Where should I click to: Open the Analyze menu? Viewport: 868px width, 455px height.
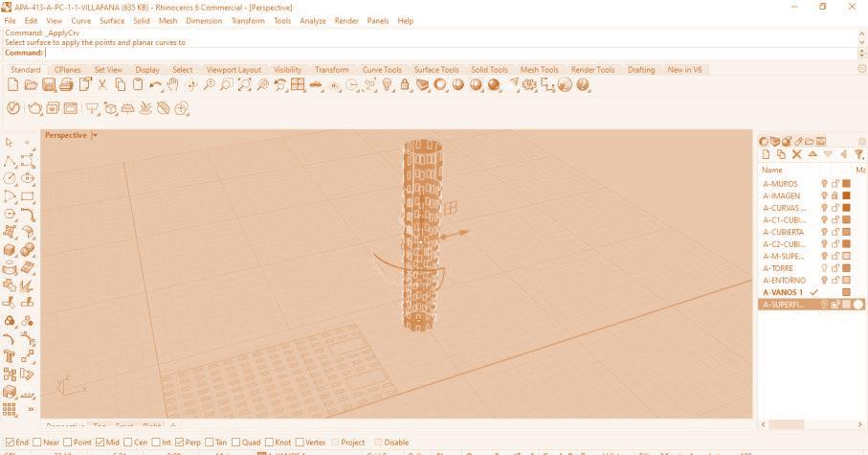313,20
